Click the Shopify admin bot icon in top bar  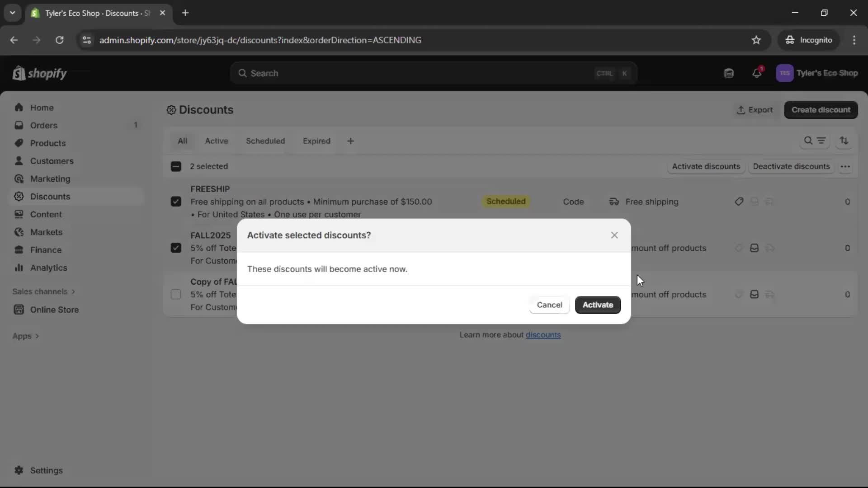pyautogui.click(x=729, y=73)
